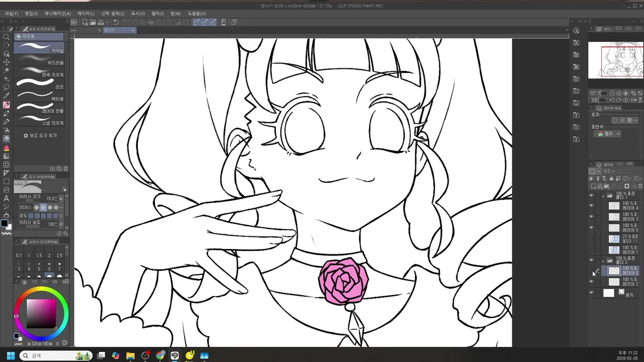Click the Navigator canvas preview thumbnail
644x362 pixels.
[x=616, y=60]
